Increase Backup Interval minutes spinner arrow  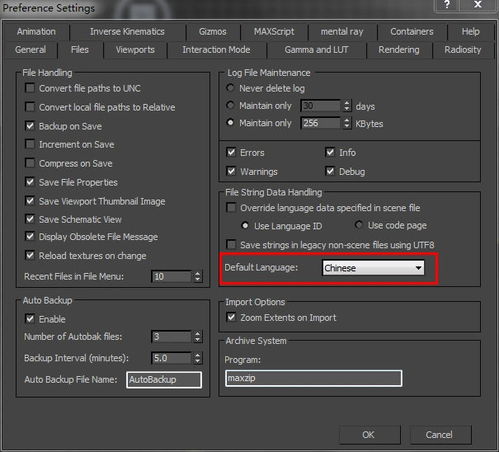[x=198, y=355]
